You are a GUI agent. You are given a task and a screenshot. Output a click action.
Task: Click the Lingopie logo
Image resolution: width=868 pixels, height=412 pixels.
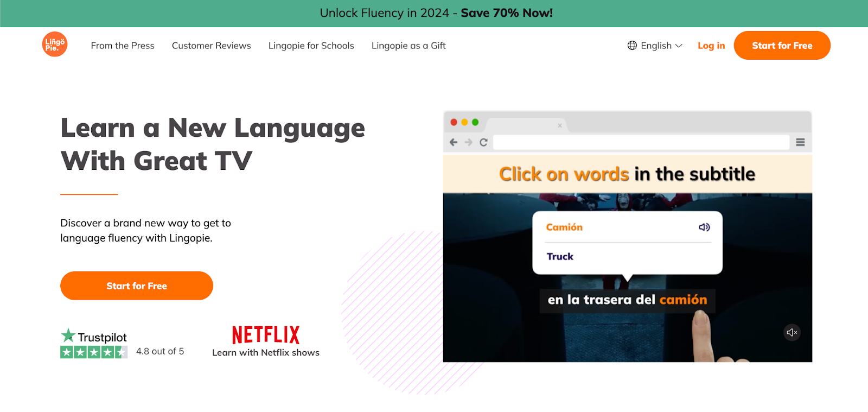tap(55, 44)
